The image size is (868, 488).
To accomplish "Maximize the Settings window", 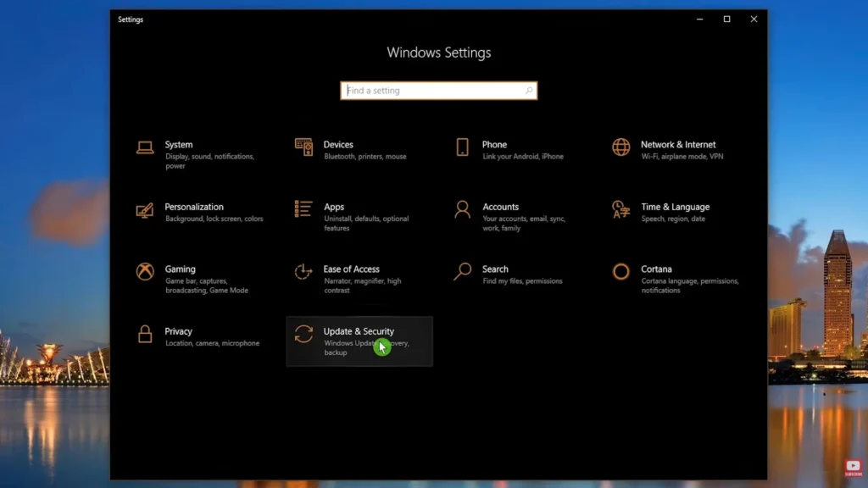I will [726, 19].
